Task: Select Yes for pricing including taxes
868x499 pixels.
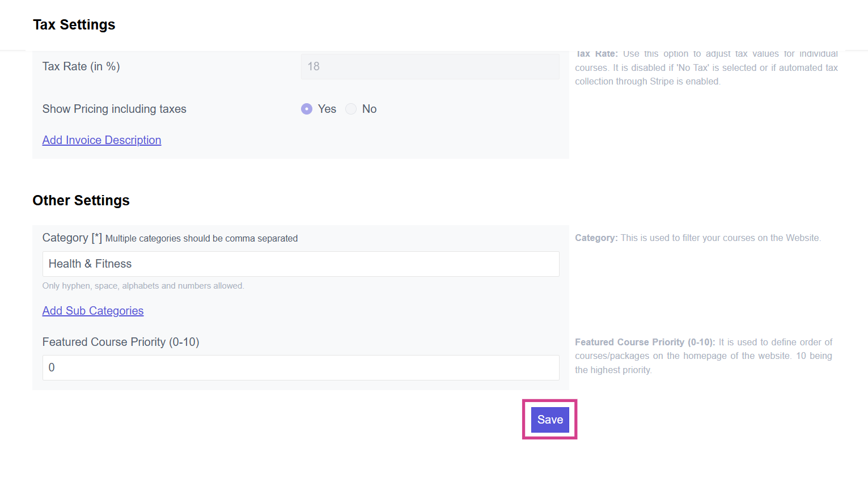Action: pyautogui.click(x=307, y=109)
